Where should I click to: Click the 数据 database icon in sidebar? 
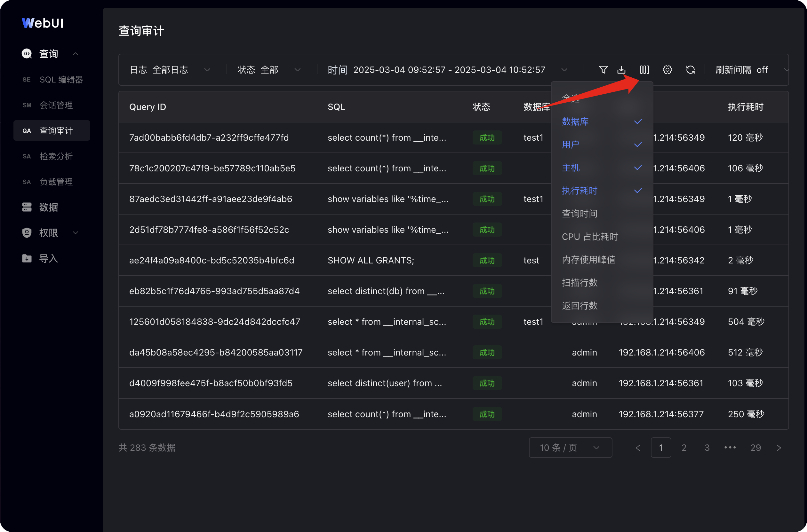[x=27, y=207]
